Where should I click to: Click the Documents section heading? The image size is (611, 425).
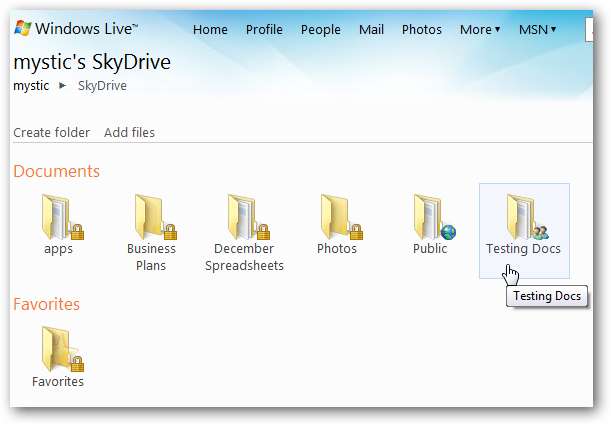[57, 171]
